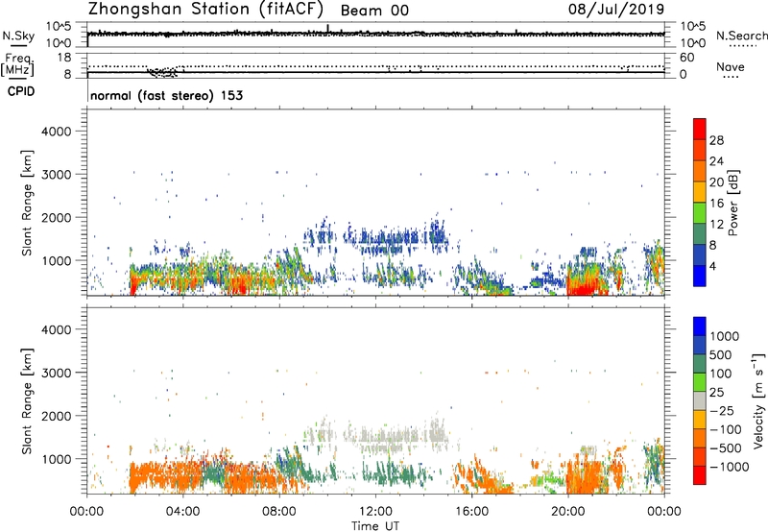Viewport: 768px width, 532px height.
Task: Click the 12:00 time tick label
Action: [375, 512]
